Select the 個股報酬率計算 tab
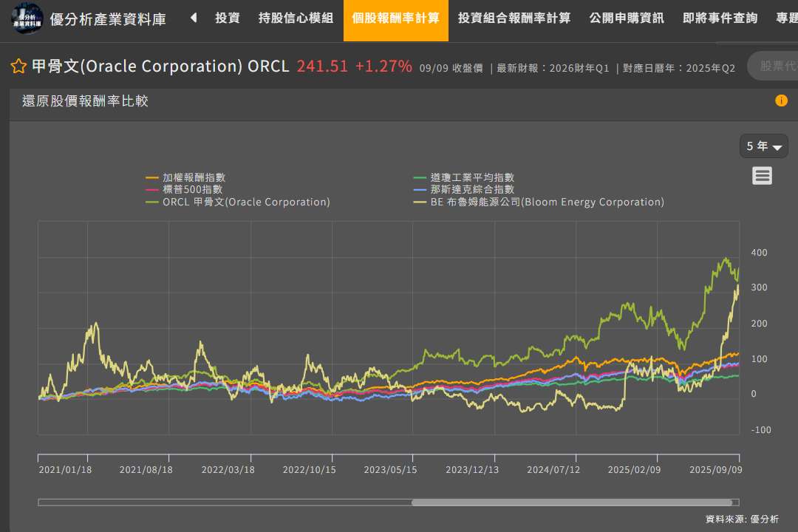 [395, 18]
